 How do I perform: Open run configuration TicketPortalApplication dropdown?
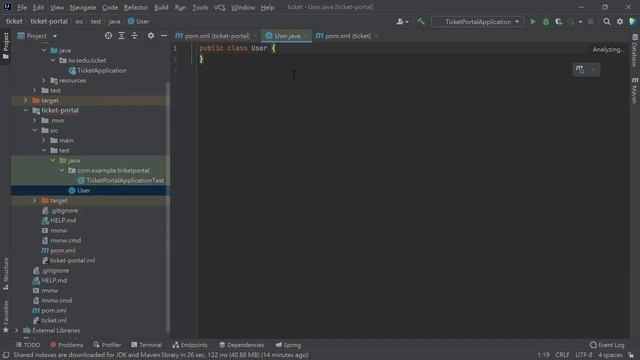tap(478, 22)
